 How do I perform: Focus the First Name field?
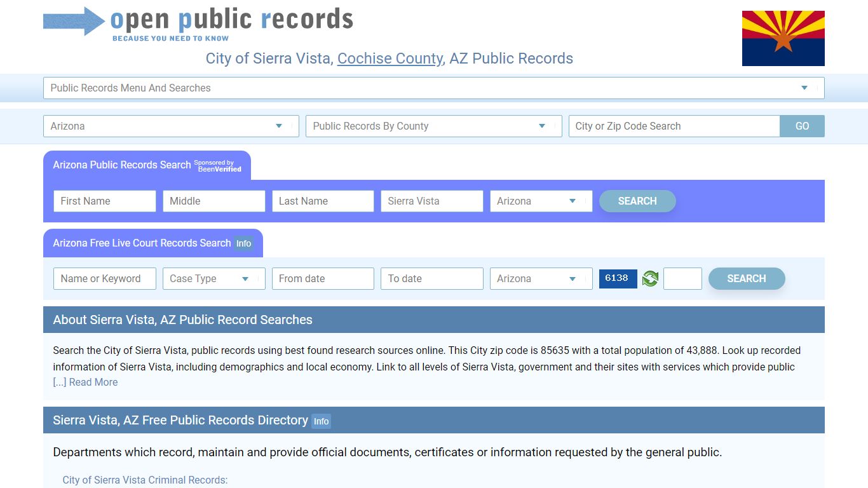point(105,201)
